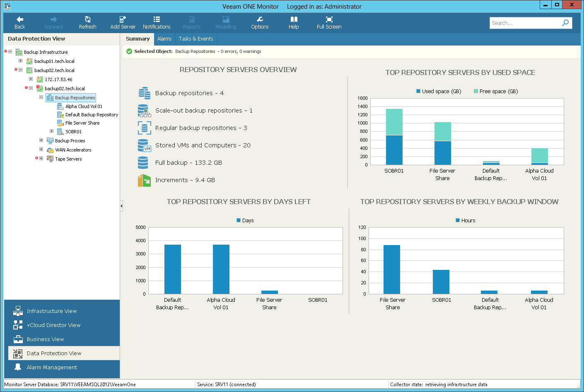Open the Alarms tab

pos(164,39)
